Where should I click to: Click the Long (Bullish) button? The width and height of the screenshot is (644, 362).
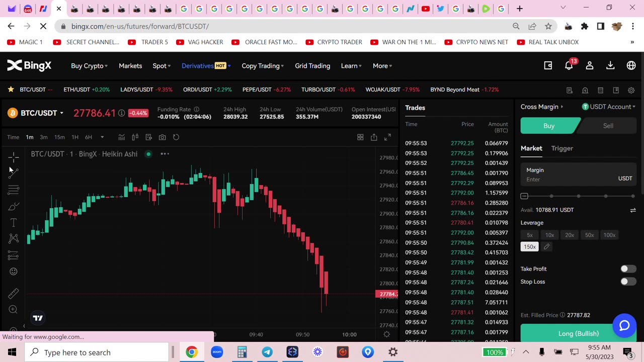click(x=579, y=333)
